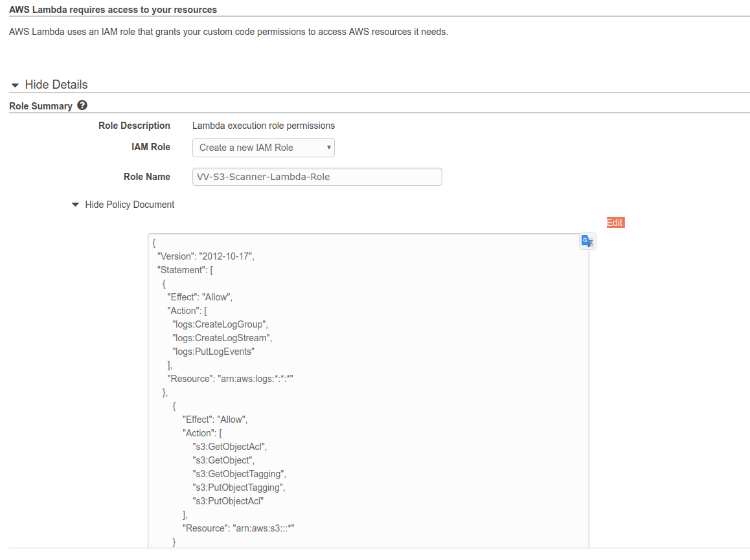Click the "Version": "2012-10-17" line in policy
This screenshot has height=560, width=750.
(x=205, y=256)
